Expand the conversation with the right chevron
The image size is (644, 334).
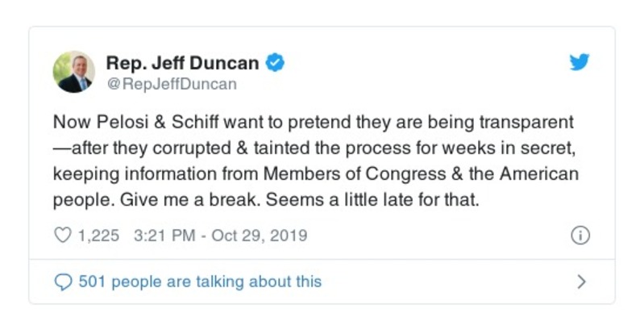(582, 282)
